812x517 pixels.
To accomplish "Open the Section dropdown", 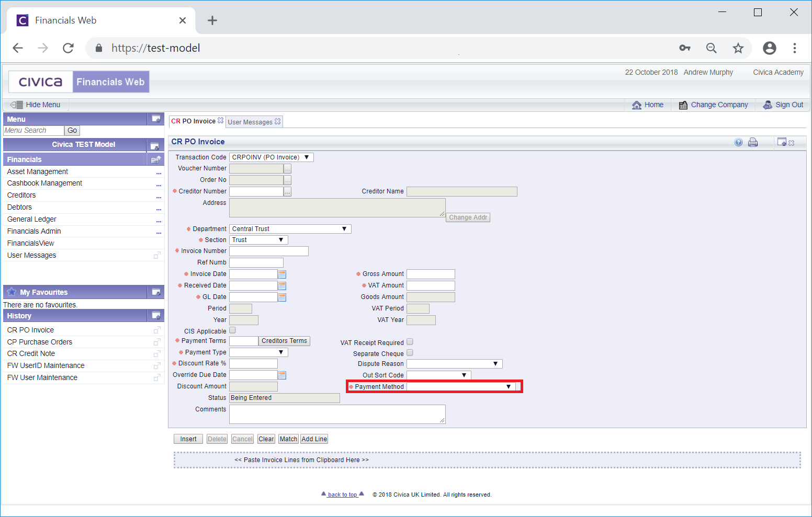I will [x=259, y=240].
